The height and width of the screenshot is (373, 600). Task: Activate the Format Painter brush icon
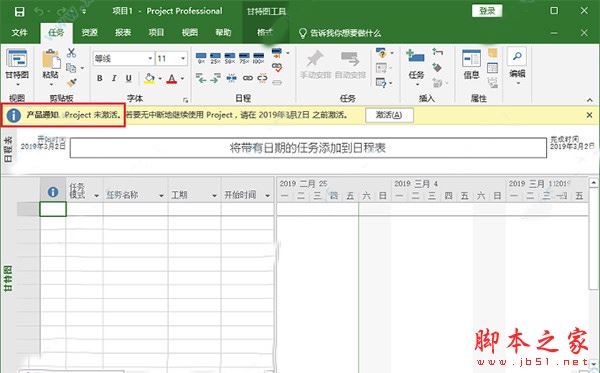(x=71, y=82)
